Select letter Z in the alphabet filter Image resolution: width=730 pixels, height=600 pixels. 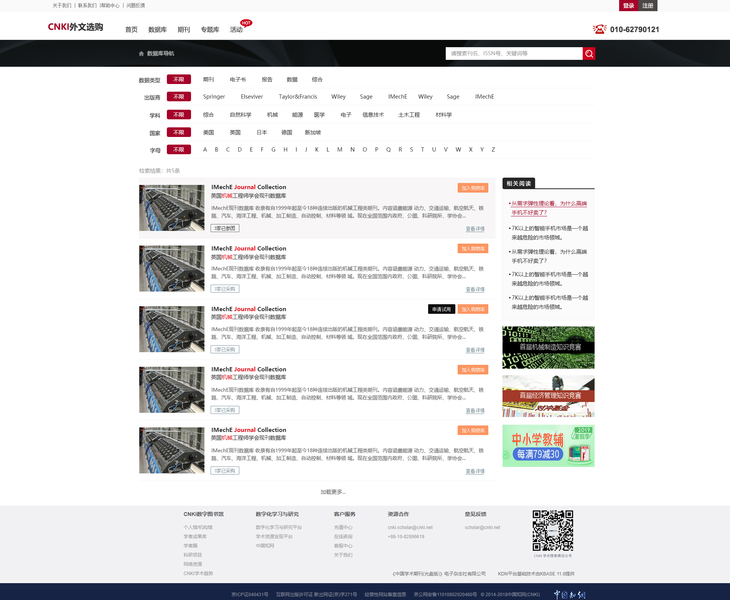tap(493, 150)
